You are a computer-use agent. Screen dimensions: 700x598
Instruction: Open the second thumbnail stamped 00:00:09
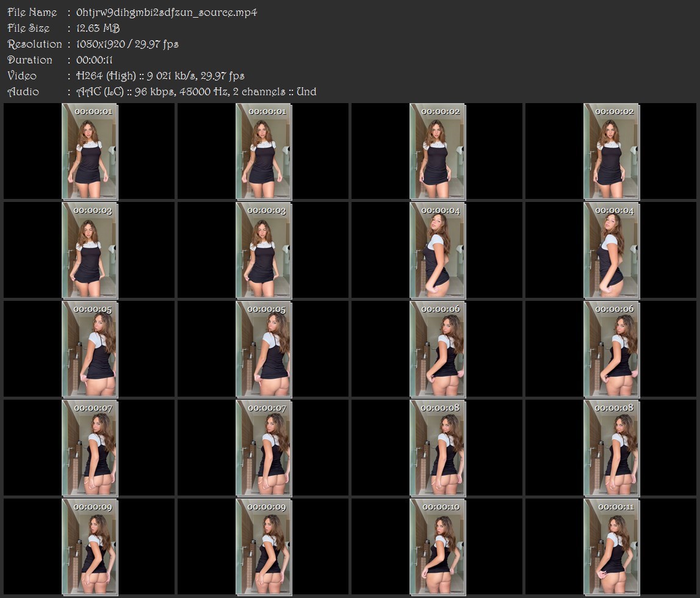click(264, 547)
